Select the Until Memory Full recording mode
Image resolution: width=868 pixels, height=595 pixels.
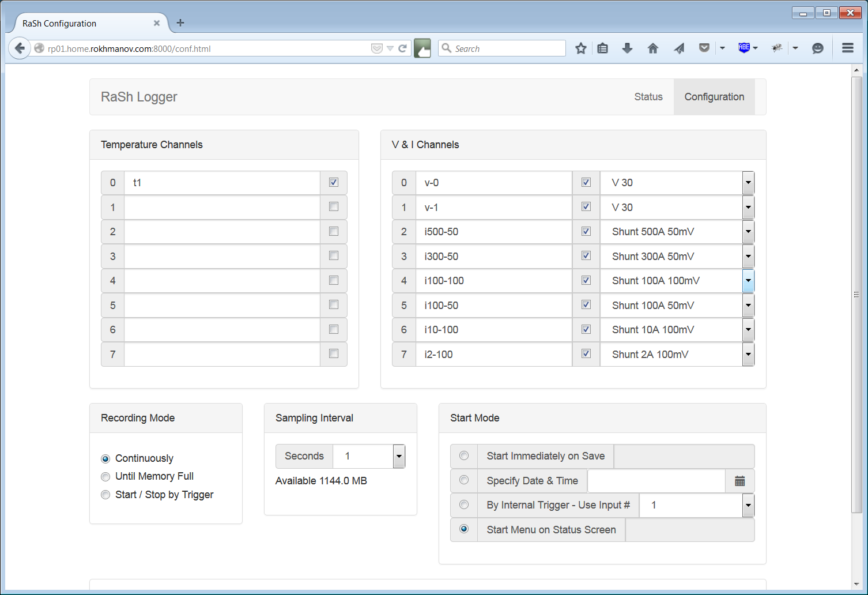click(x=105, y=476)
